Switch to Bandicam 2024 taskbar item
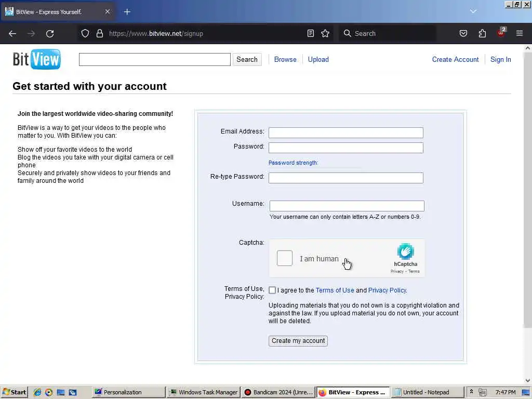Image resolution: width=532 pixels, height=399 pixels. 279,392
